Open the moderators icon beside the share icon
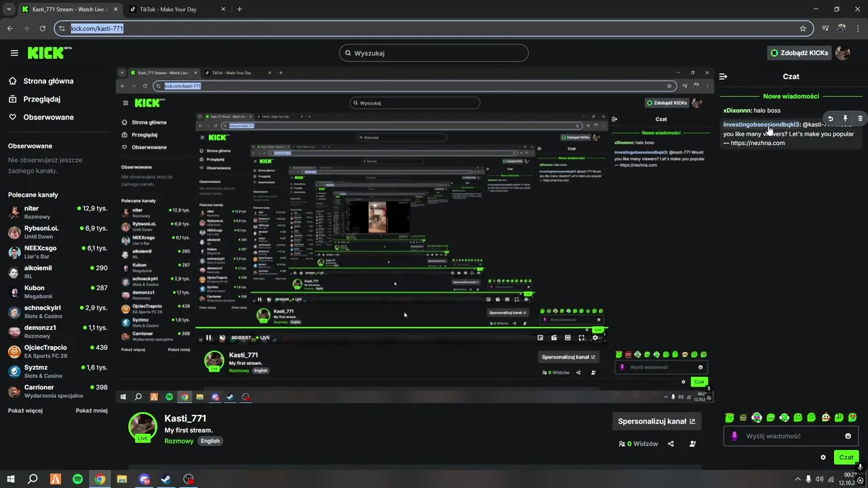Viewport: 868px width, 488px height. (692, 444)
